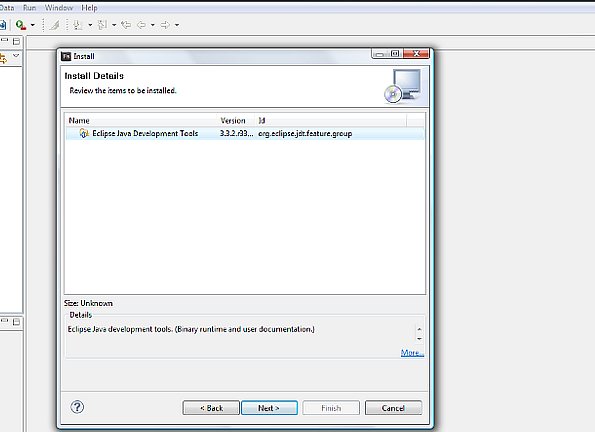Screen dimensions: 595x432
Task: Maximize the upper left side view
Action: [16, 41]
